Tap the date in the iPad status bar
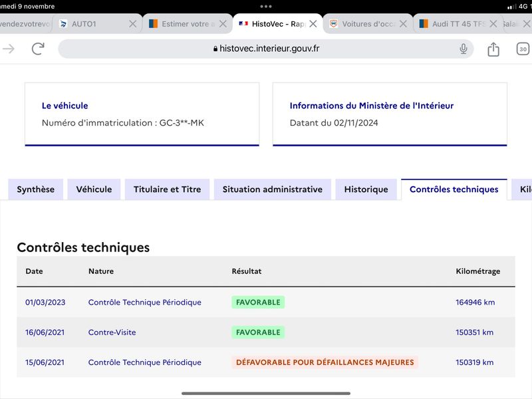The width and height of the screenshot is (532, 399). tap(27, 7)
